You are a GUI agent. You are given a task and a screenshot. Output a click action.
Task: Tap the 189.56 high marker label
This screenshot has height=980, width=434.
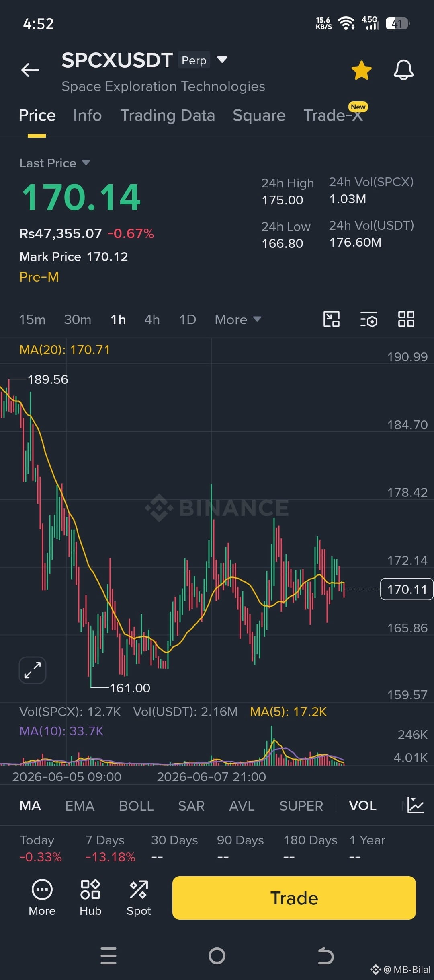click(48, 379)
